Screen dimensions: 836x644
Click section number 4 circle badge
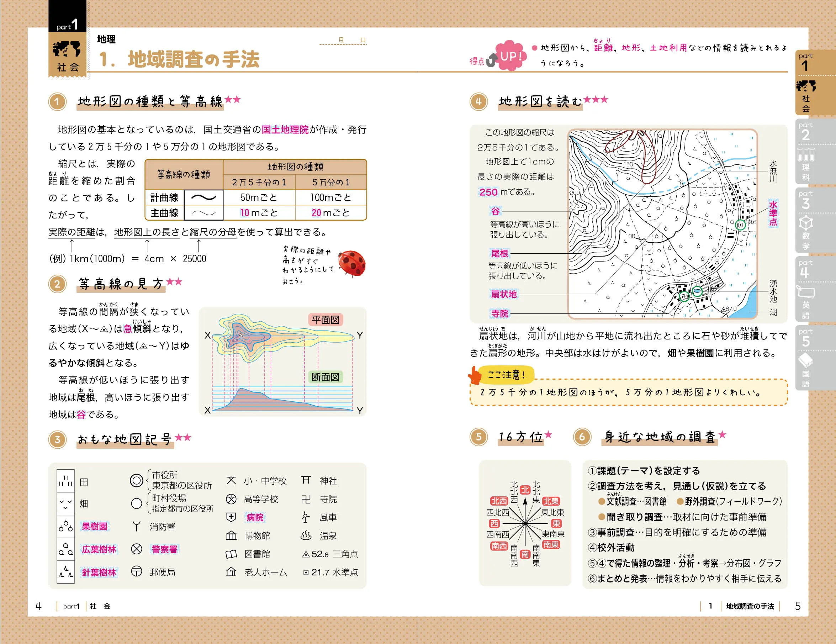tap(478, 101)
